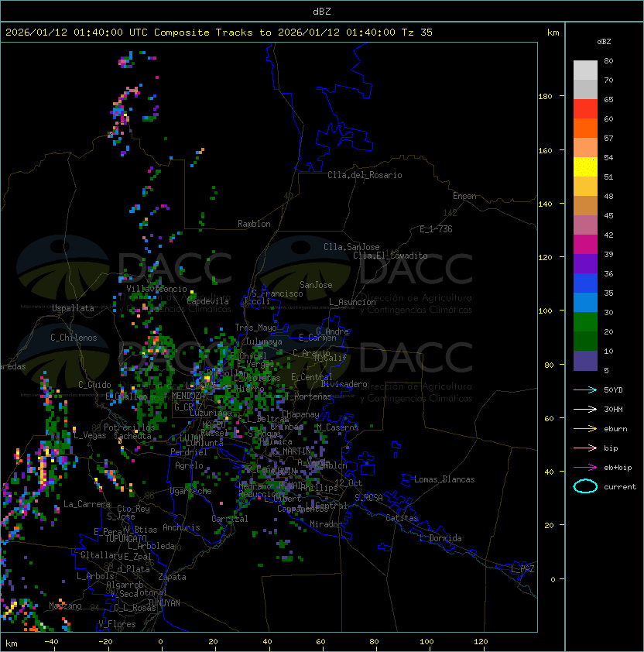Click the Uspallata place label
644x652 pixels.
coord(73,308)
